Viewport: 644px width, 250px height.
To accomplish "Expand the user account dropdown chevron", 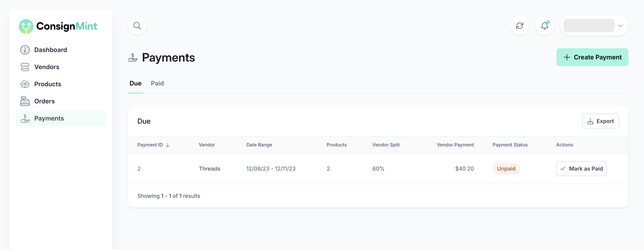I will tap(620, 26).
